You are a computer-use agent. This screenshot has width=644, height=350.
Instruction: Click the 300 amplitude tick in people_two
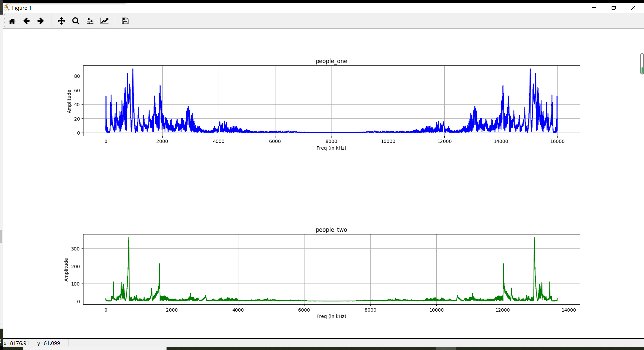point(75,249)
